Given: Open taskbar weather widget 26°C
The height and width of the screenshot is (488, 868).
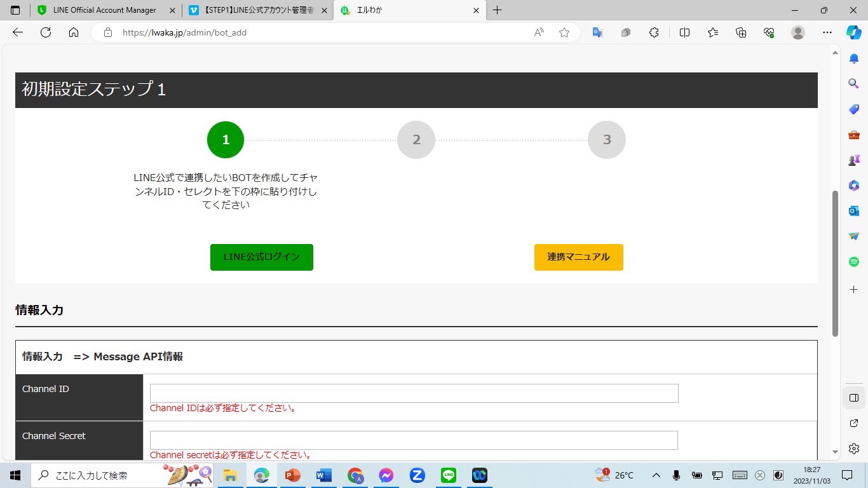Looking at the screenshot, I should click(x=614, y=475).
